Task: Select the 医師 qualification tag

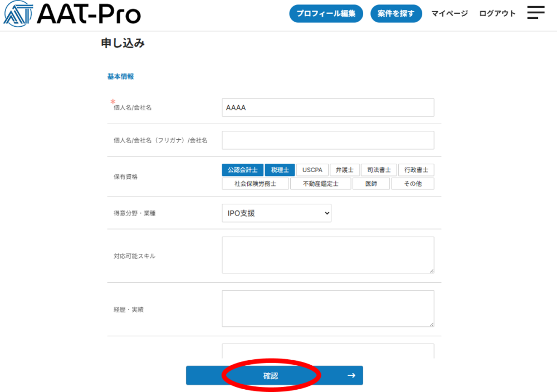Action: [371, 184]
